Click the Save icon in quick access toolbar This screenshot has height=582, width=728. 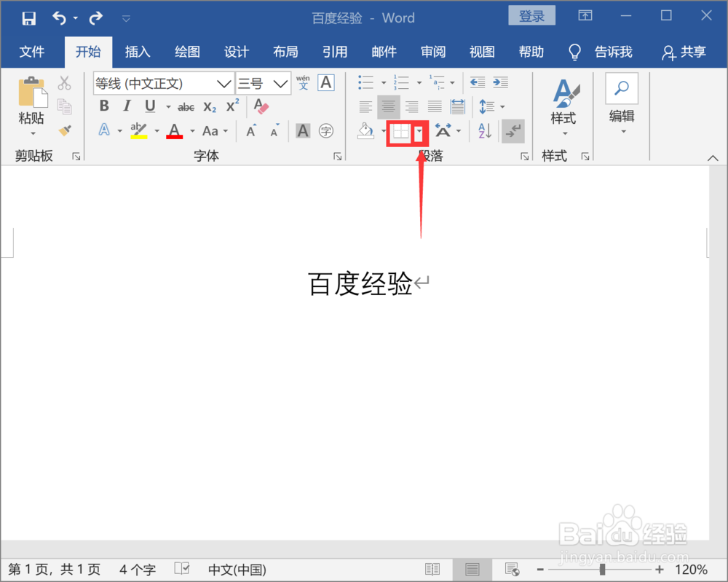click(29, 18)
